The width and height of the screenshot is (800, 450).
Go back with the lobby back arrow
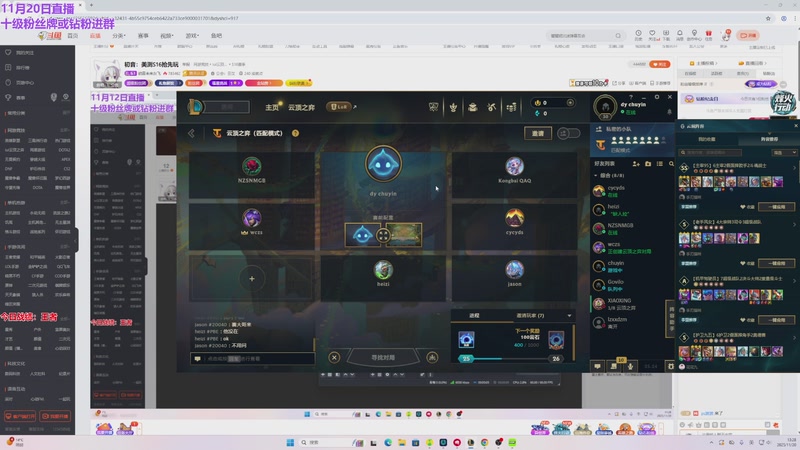[x=191, y=133]
